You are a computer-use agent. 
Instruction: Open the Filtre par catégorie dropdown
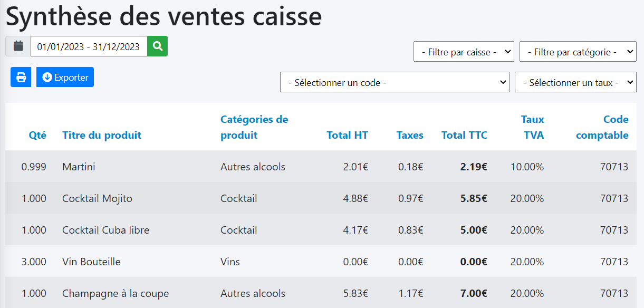coord(578,52)
